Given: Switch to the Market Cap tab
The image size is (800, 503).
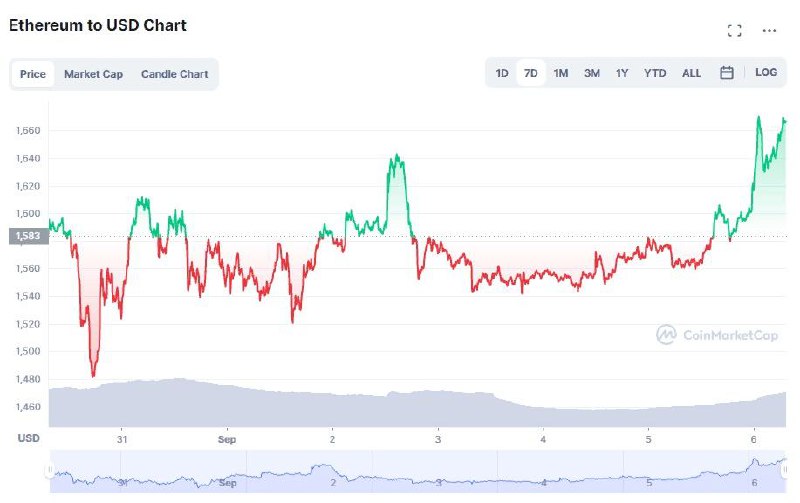Looking at the screenshot, I should [x=93, y=74].
